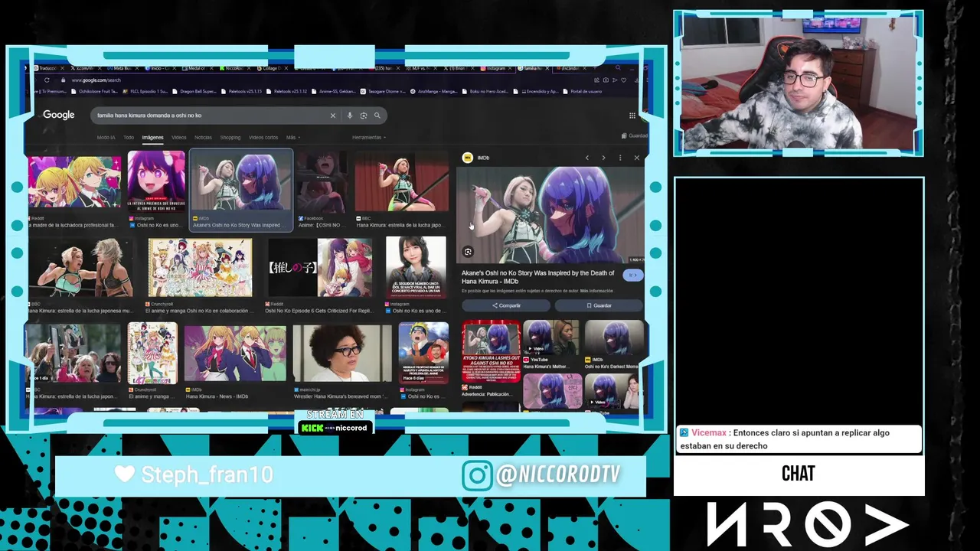Switch to the Meta Business browser tab
This screenshot has height=551, width=980.
click(x=123, y=68)
